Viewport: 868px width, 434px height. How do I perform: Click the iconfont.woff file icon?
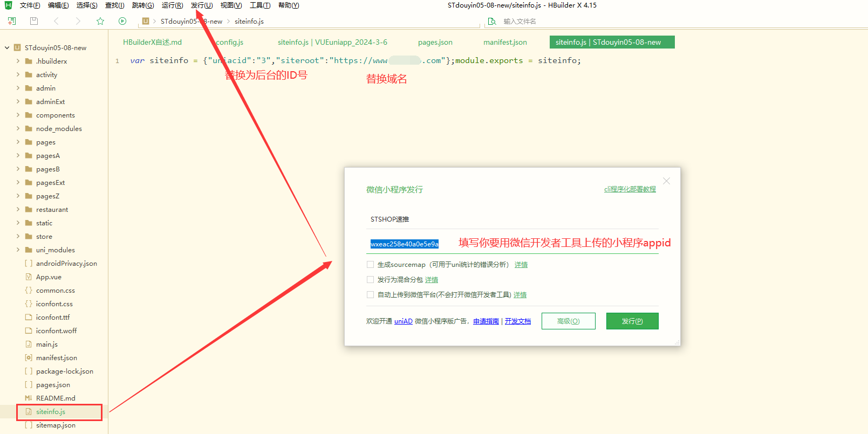point(29,330)
